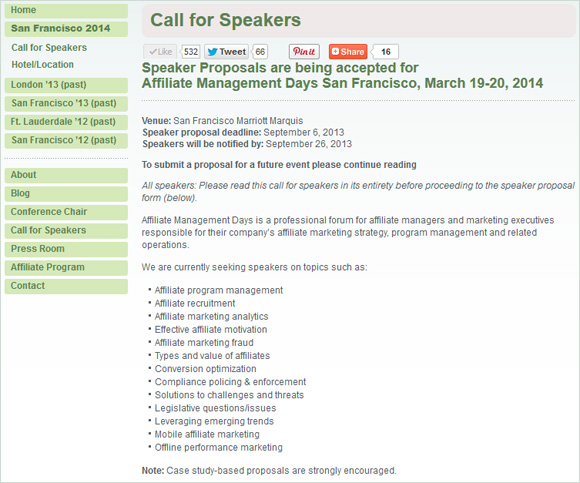Open Ft. Lauderdale '12 (past) menu item
The width and height of the screenshot is (580, 483).
(x=66, y=122)
